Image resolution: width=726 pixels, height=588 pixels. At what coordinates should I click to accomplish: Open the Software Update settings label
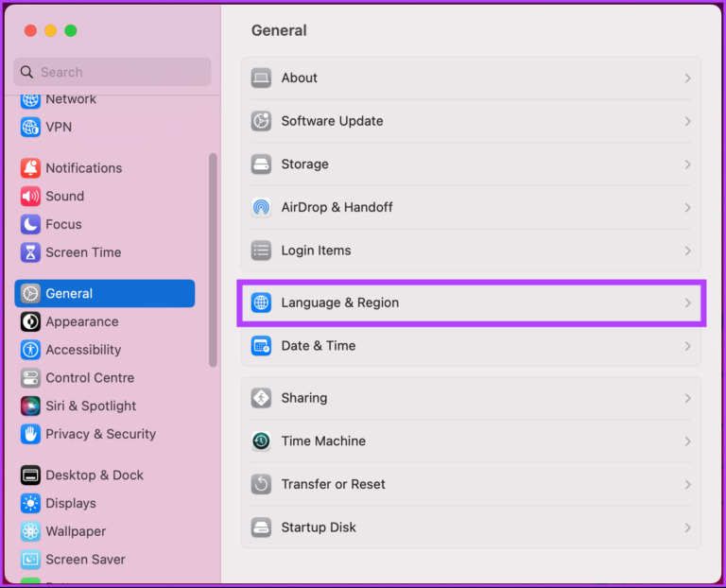(x=332, y=121)
